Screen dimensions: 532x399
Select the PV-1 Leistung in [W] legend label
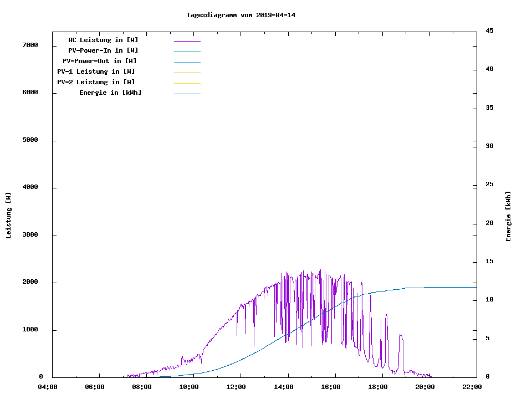[96, 71]
